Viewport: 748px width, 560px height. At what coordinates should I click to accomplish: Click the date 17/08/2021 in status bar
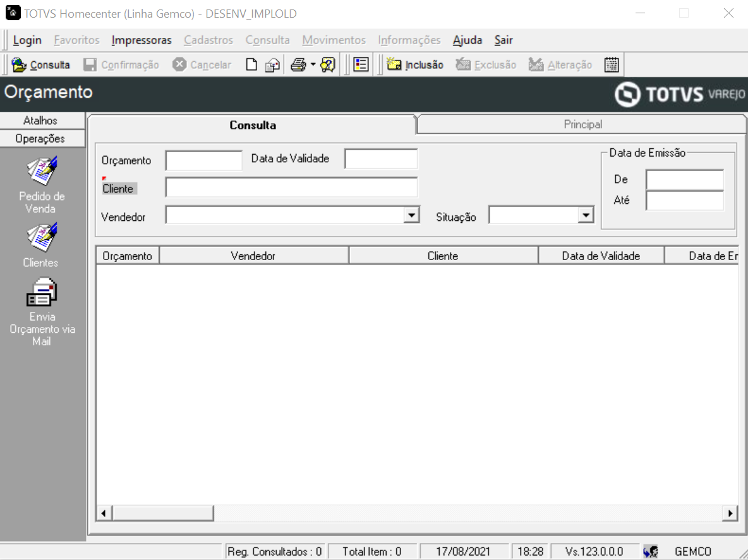(x=462, y=551)
